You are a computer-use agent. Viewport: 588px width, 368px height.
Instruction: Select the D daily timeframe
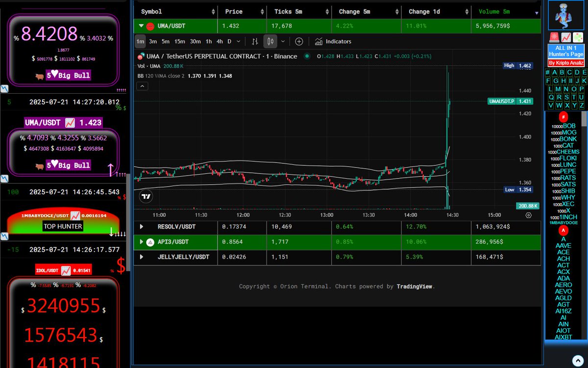229,42
